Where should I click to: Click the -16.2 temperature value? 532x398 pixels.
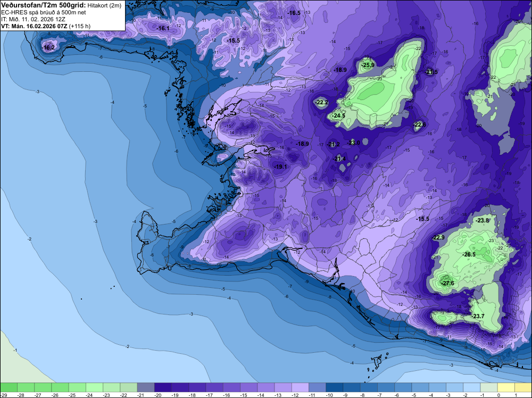(48, 48)
